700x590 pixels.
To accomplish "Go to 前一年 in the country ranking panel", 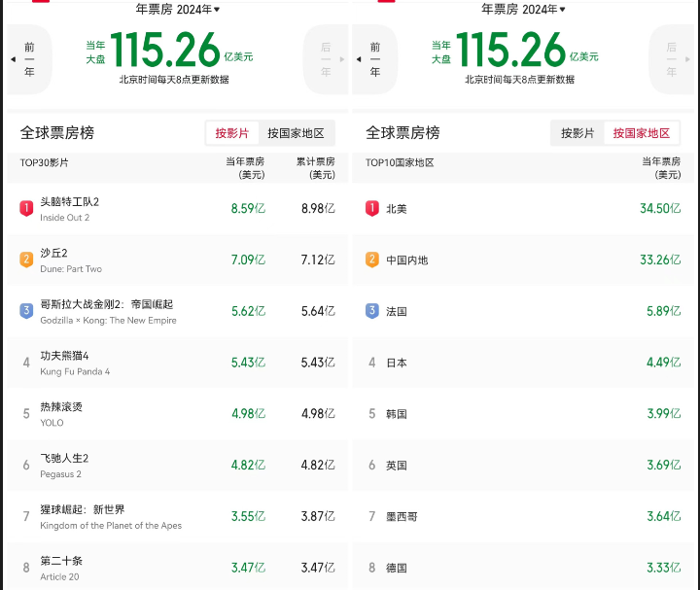I will pos(374,59).
